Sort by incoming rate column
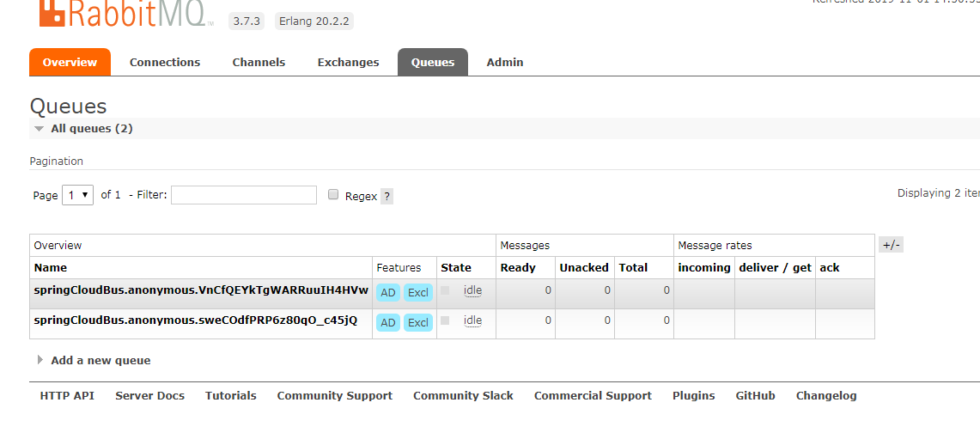This screenshot has height=433, width=980. point(704,267)
